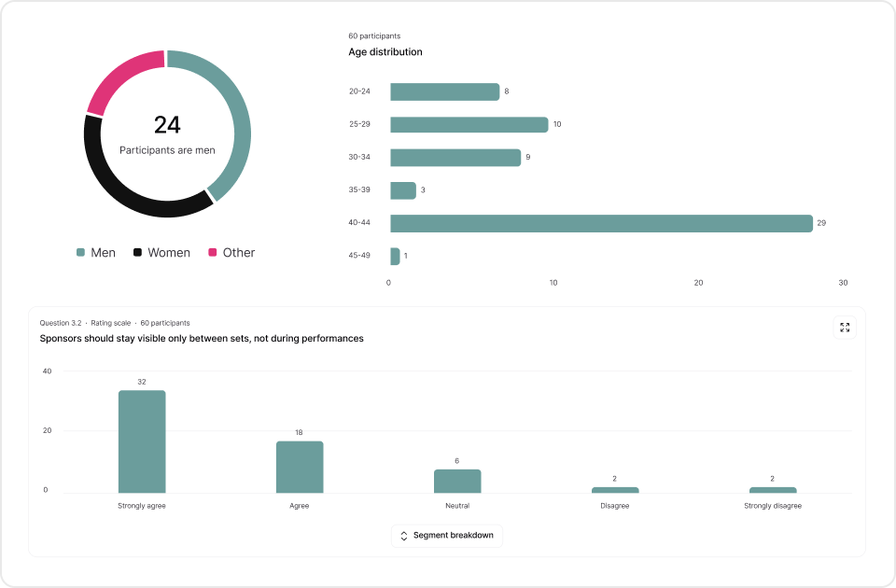Click the 30-34 age bar
This screenshot has height=588, width=896.
click(x=455, y=157)
